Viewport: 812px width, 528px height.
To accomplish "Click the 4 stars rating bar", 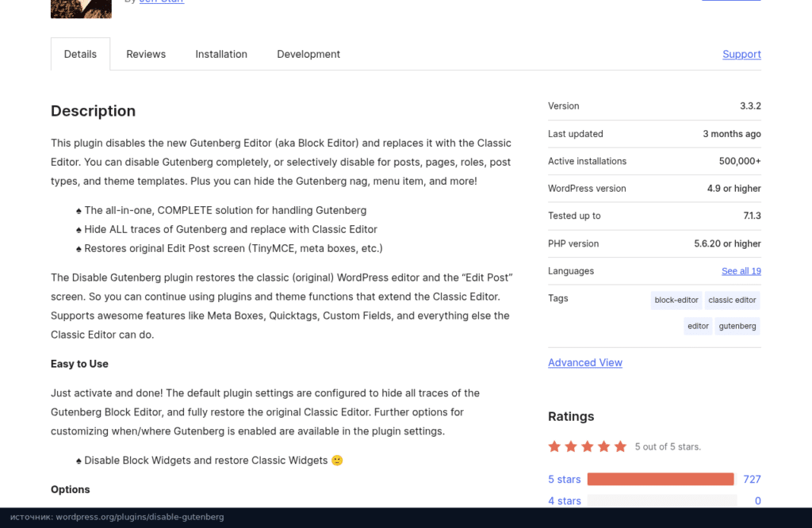I will (662, 500).
